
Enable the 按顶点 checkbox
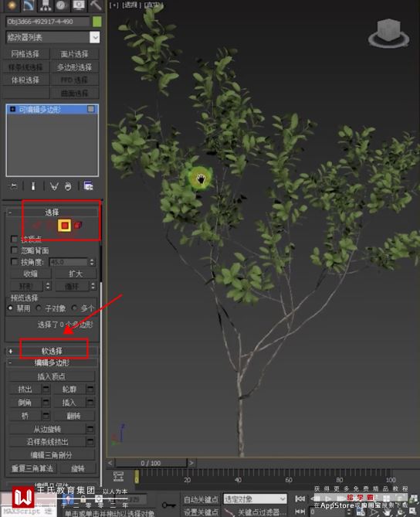pyautogui.click(x=14, y=238)
